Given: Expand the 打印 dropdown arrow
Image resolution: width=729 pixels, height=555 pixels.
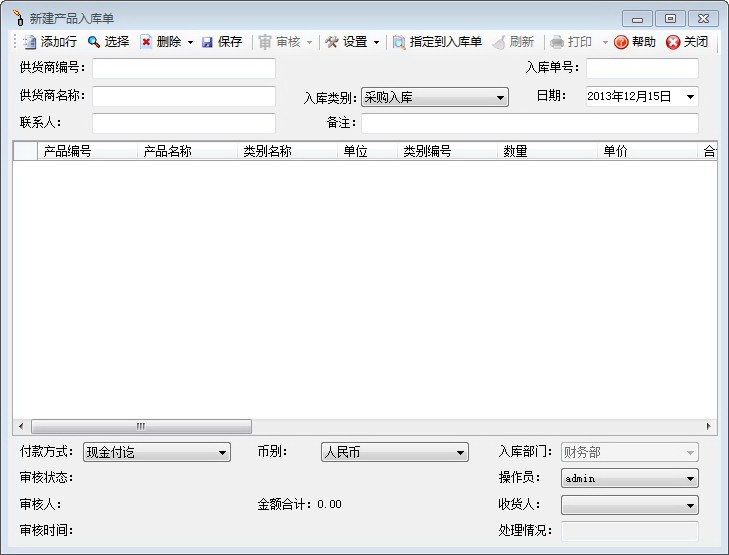Looking at the screenshot, I should coord(605,42).
